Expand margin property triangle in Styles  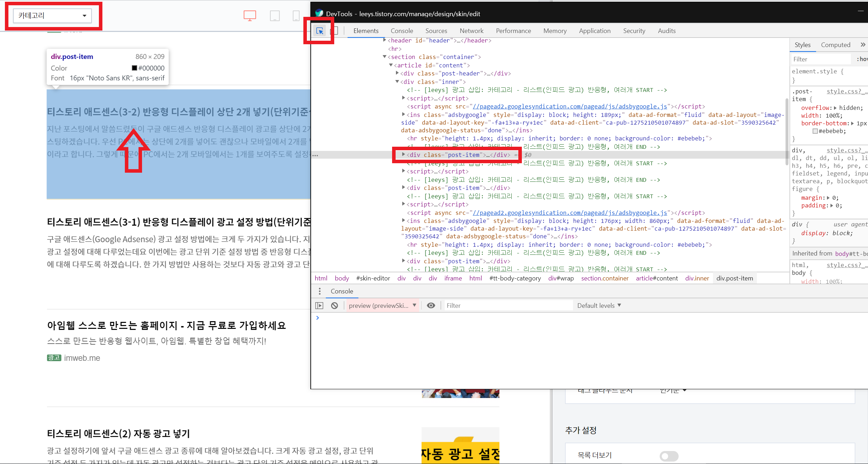tap(828, 198)
